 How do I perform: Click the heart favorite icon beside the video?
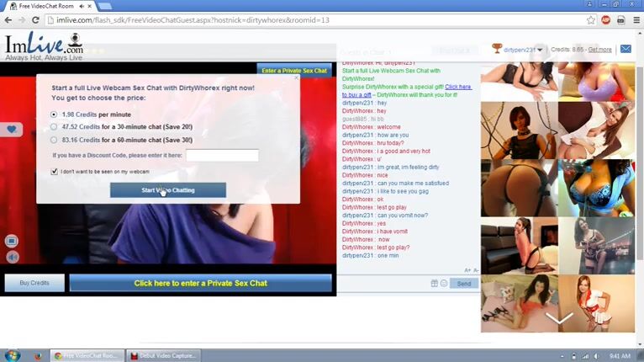pyautogui.click(x=12, y=130)
